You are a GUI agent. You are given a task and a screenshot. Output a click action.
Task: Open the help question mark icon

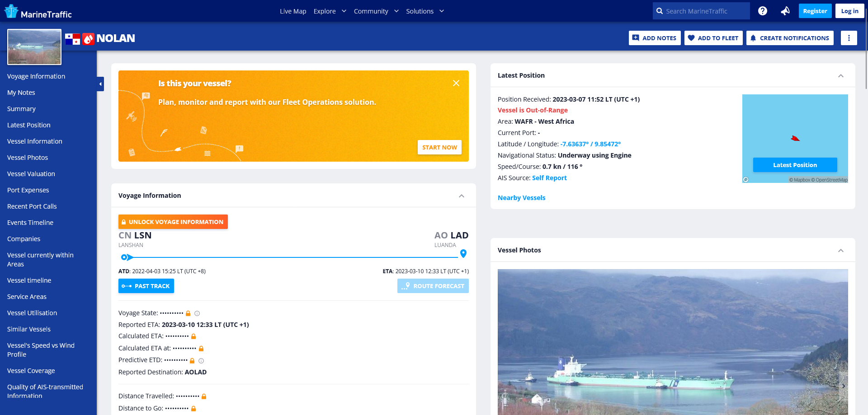click(x=762, y=11)
